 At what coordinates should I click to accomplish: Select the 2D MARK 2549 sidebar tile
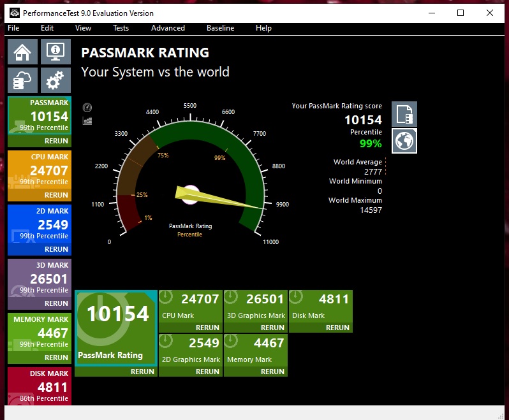pos(40,224)
